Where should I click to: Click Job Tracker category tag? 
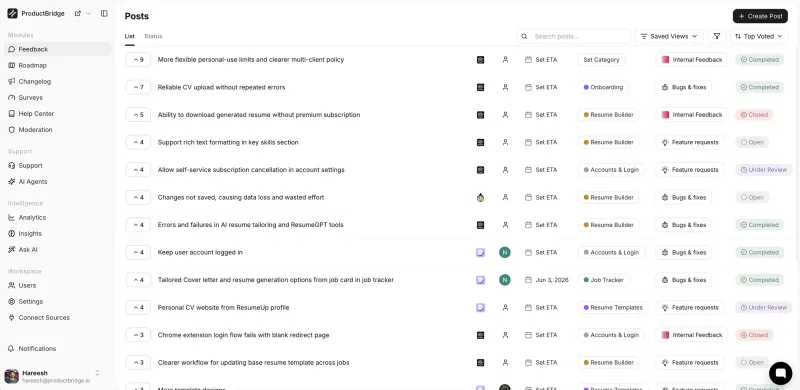pyautogui.click(x=603, y=280)
